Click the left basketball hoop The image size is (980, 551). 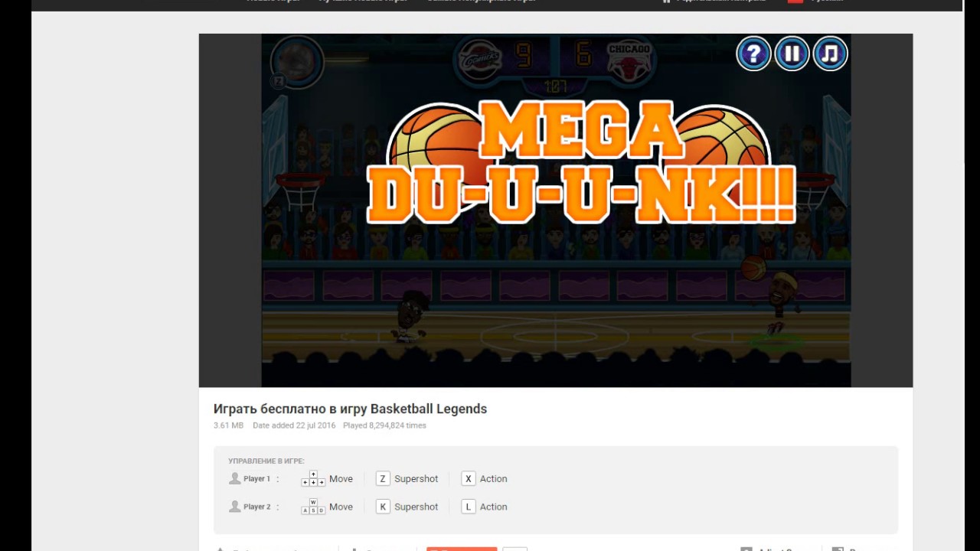pos(299,191)
